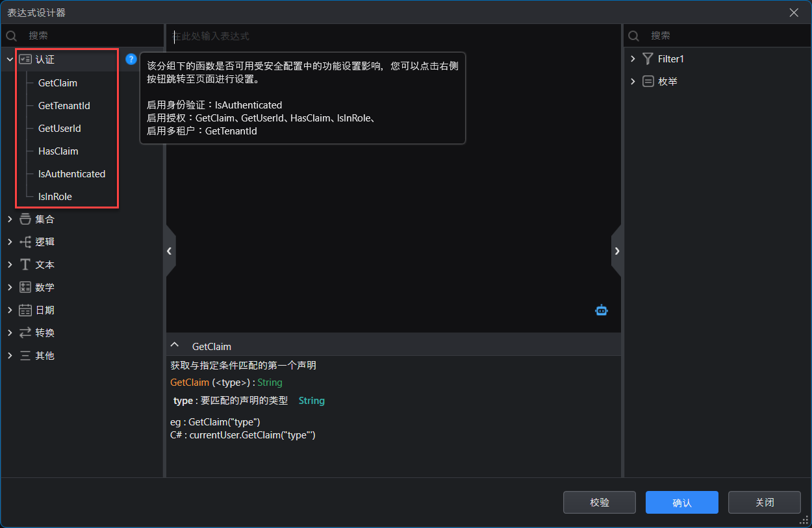Click the blue help question mark icon

[131, 59]
